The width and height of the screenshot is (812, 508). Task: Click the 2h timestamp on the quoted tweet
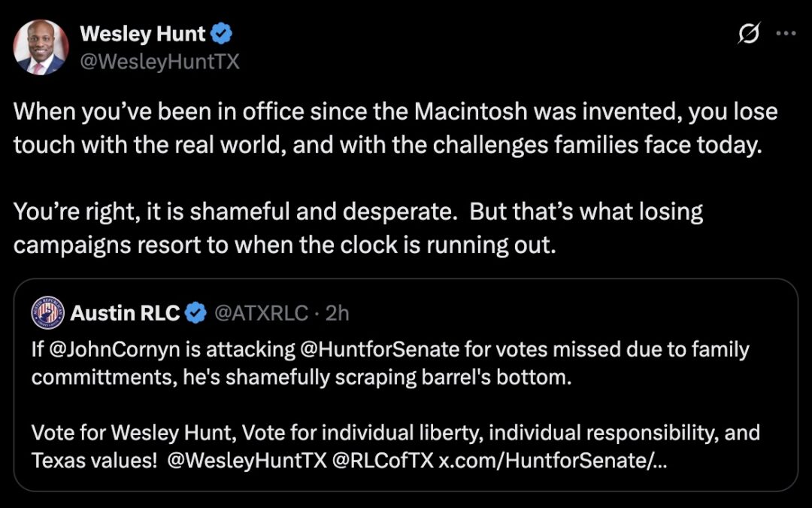tap(336, 313)
